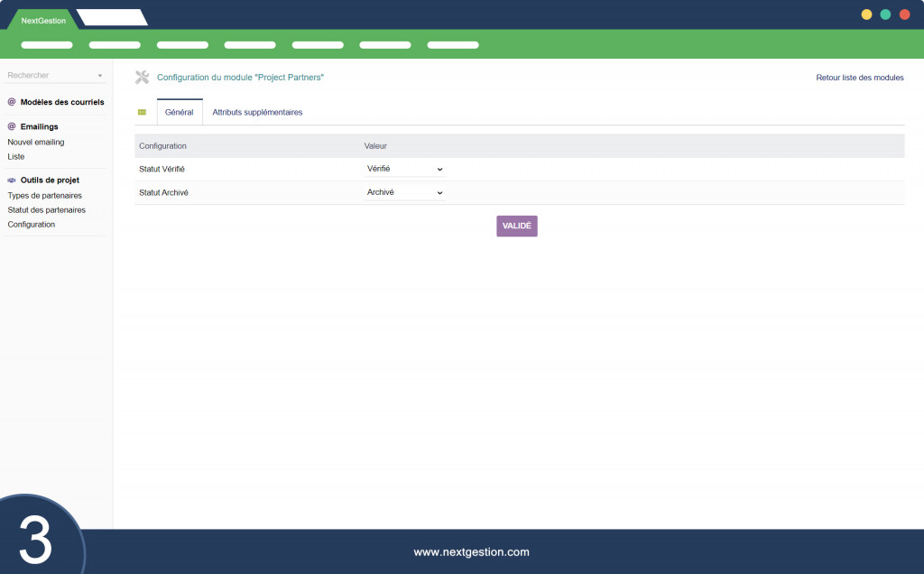Screen dimensions: 924x574
Task: Click the @ icon next to Modèles des courriels
Action: [11, 102]
